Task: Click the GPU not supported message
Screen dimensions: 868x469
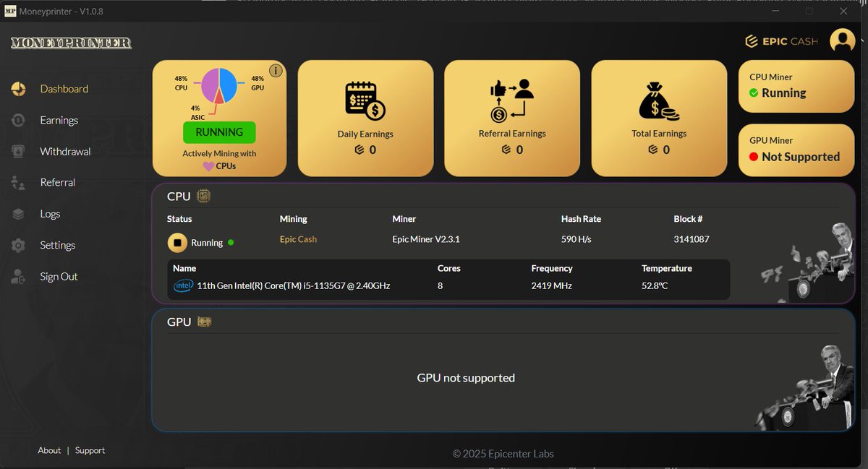Action: coord(466,378)
